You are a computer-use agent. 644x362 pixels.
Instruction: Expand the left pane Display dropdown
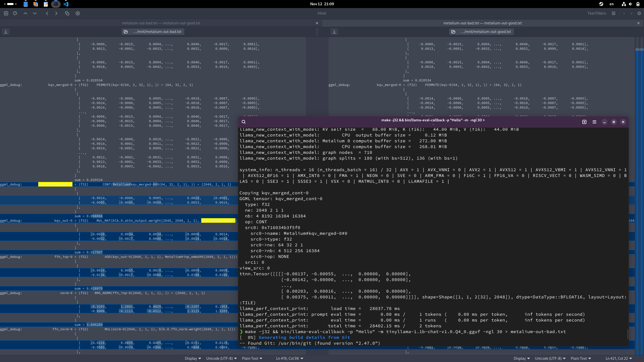(193, 358)
